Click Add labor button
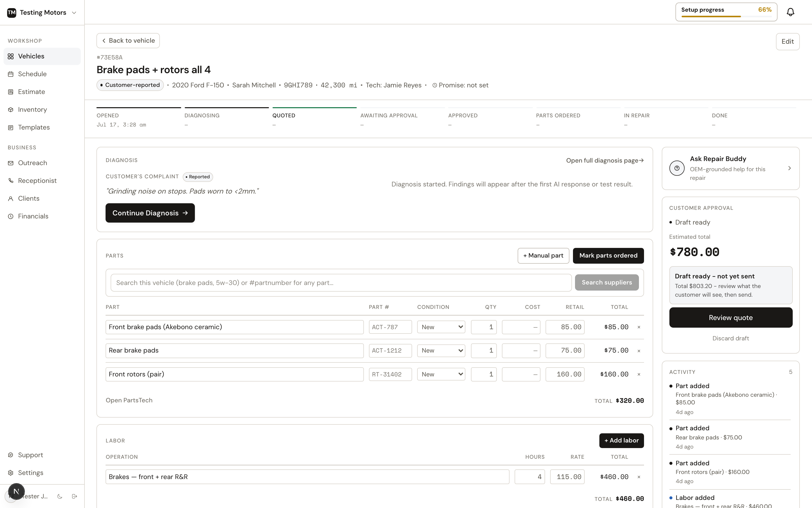The image size is (812, 508). (621, 440)
